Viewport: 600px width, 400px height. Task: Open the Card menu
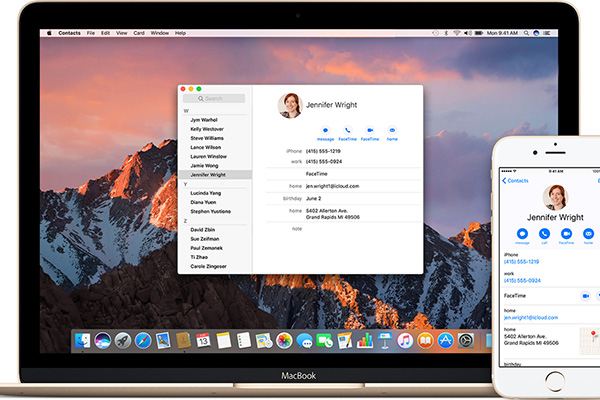pyautogui.click(x=139, y=33)
